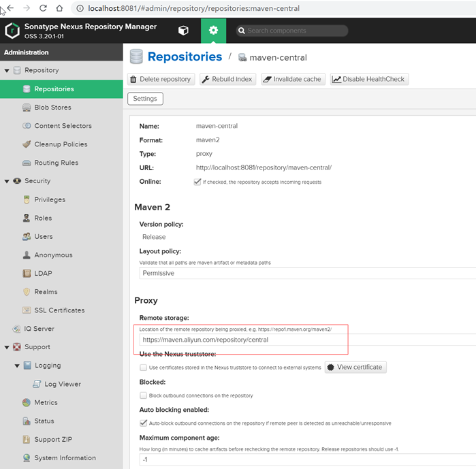Select the Settings tab
Screen dimensions: 476x469
145,99
